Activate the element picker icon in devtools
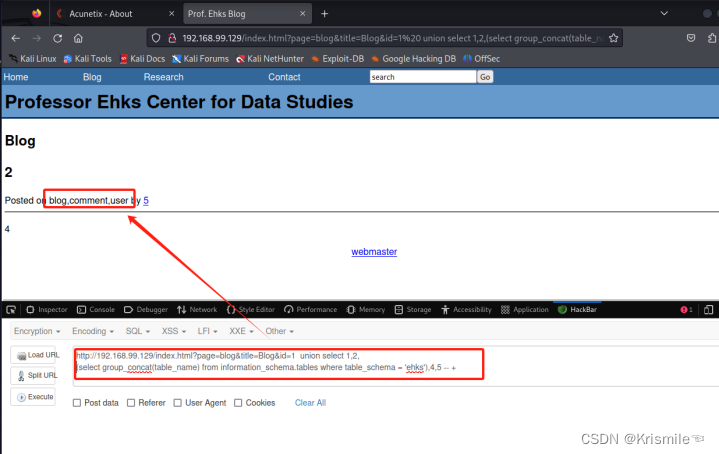Viewport: 719px width, 454px height. click(x=11, y=310)
